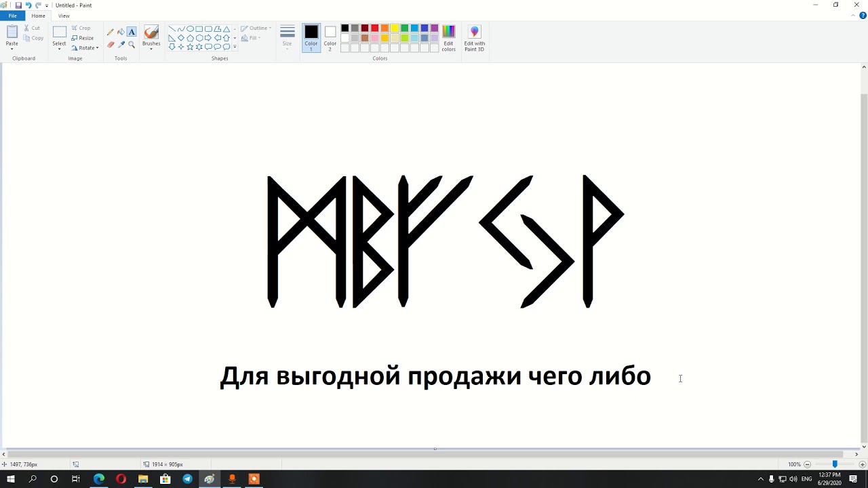
Task: Open the Rotate dropdown
Action: point(85,48)
